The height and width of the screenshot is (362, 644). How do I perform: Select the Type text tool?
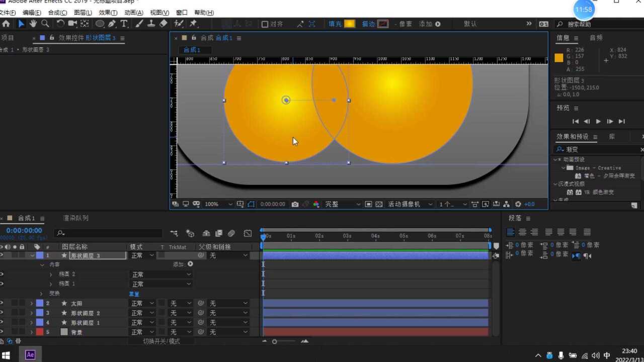(124, 24)
